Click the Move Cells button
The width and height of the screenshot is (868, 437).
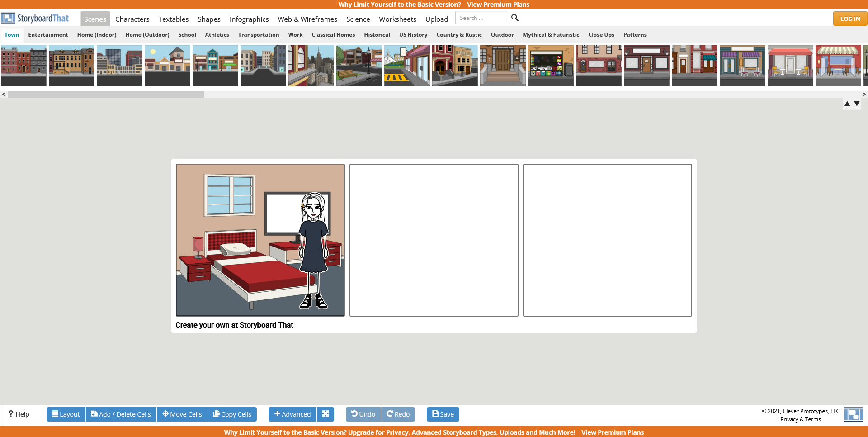(182, 414)
